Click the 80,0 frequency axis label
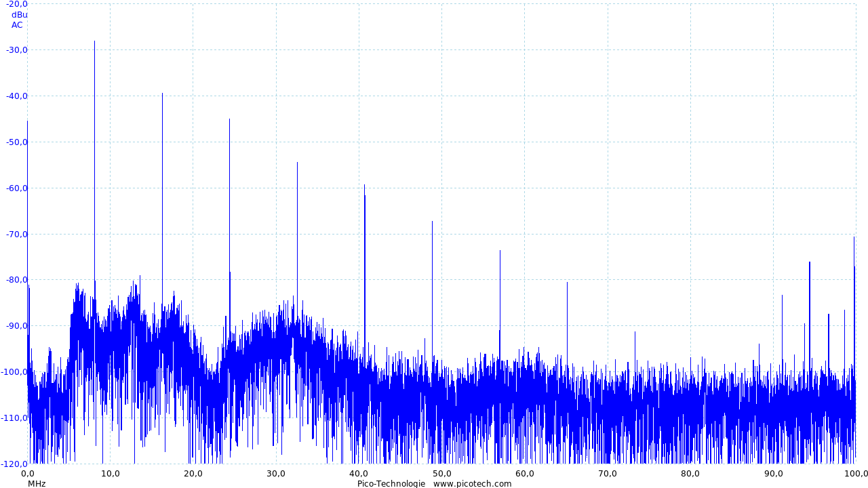This screenshot has width=868, height=488. (x=690, y=473)
